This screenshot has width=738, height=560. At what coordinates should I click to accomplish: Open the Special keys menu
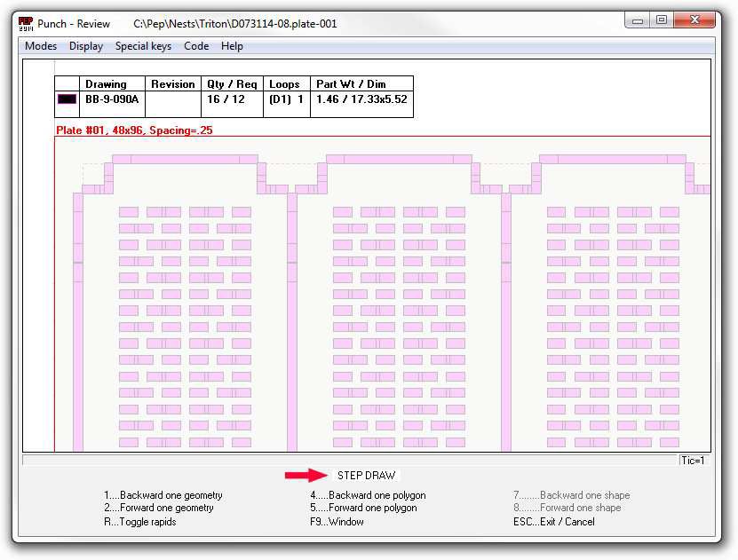click(143, 46)
